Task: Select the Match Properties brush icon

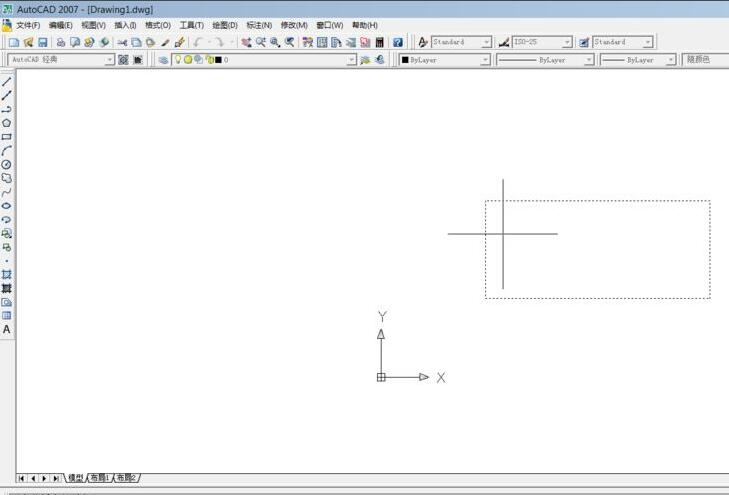Action: coord(165,42)
